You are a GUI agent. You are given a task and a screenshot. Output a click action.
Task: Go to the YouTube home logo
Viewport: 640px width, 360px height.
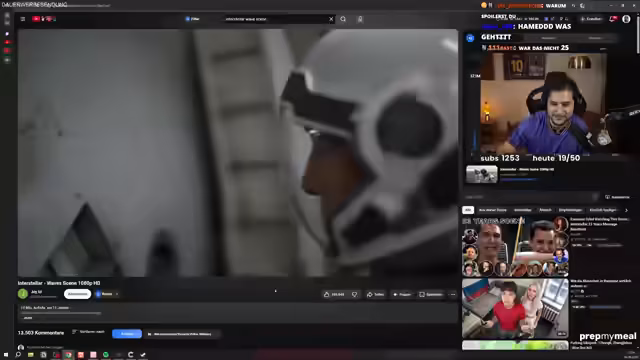click(x=44, y=19)
